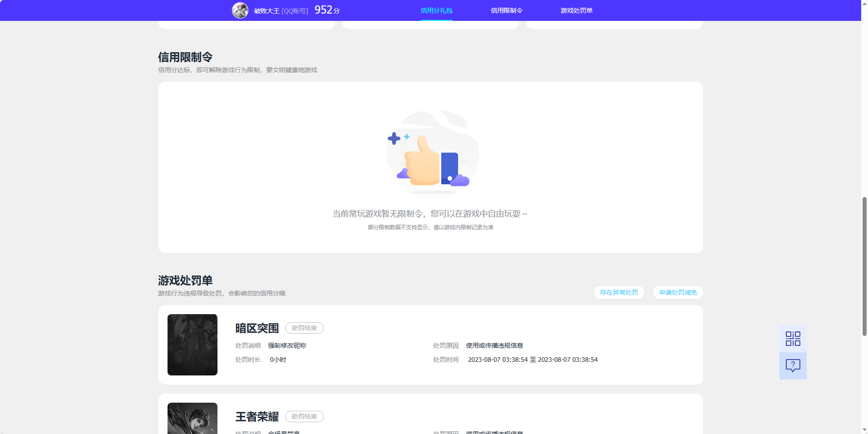The width and height of the screenshot is (868, 434).
Task: Click 使用或传播违规信息 reason for 暗区突围
Action: pyautogui.click(x=494, y=345)
